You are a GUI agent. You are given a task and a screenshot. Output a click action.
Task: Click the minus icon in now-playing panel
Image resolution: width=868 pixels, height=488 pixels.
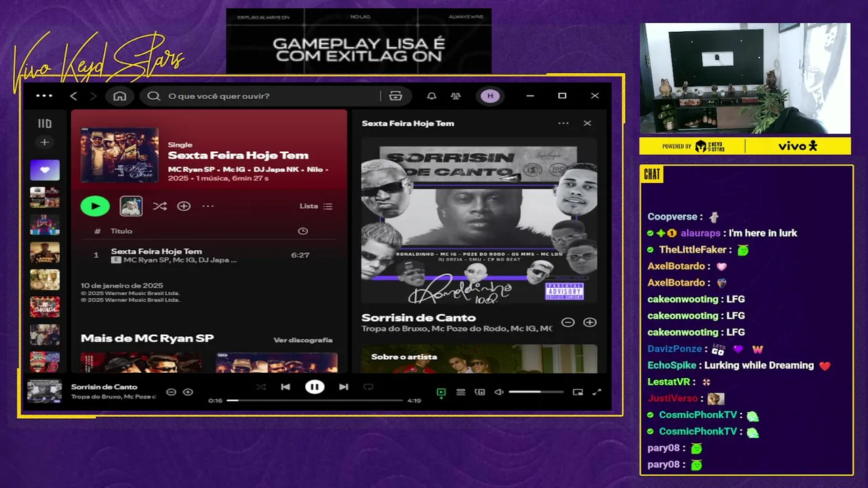point(568,323)
